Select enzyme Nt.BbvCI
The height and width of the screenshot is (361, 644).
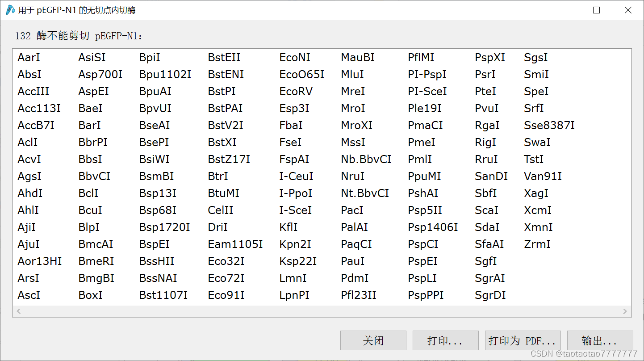pos(365,193)
